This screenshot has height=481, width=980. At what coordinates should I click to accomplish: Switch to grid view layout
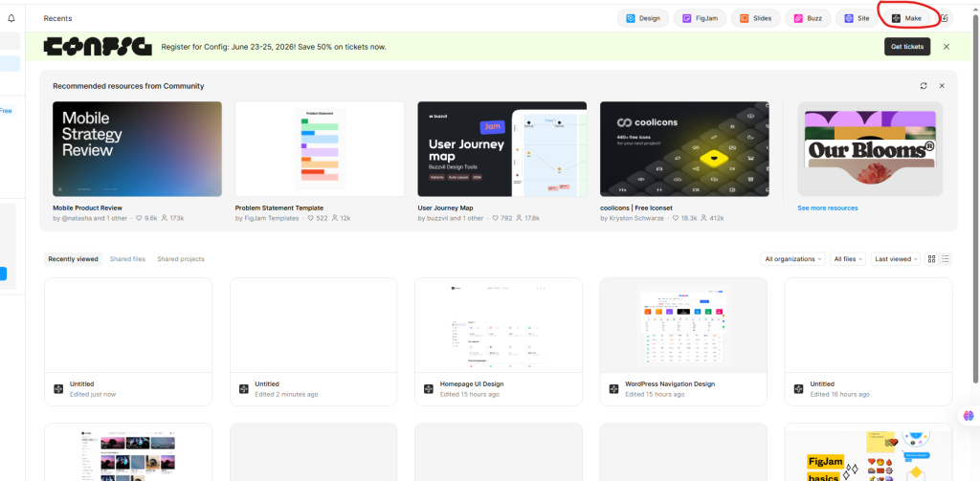[x=932, y=259]
